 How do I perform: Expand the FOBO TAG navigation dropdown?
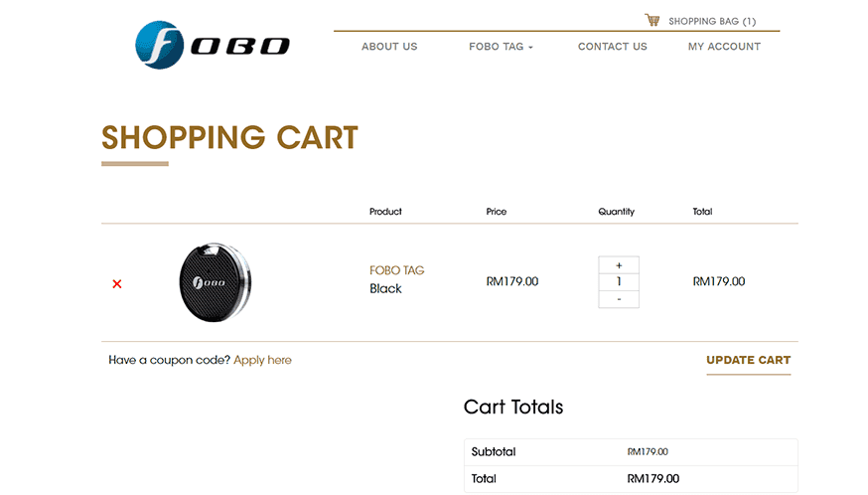coord(501,47)
